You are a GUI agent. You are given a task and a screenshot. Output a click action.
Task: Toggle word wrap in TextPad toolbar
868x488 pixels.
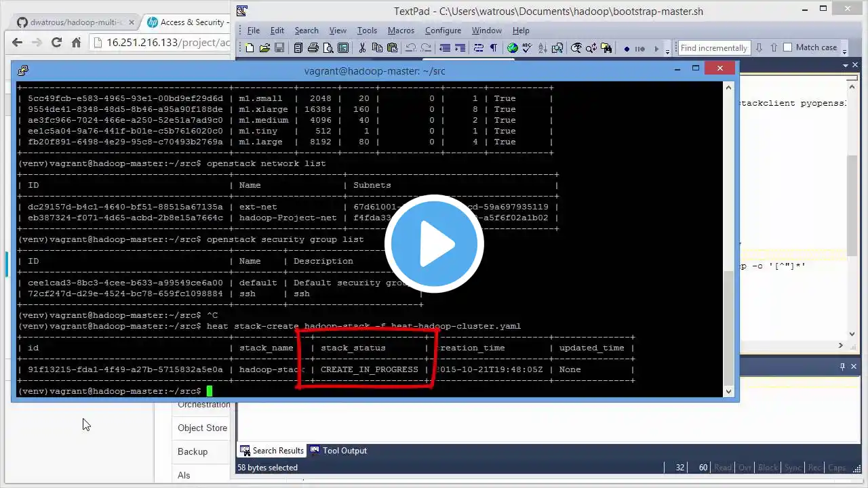click(x=479, y=48)
